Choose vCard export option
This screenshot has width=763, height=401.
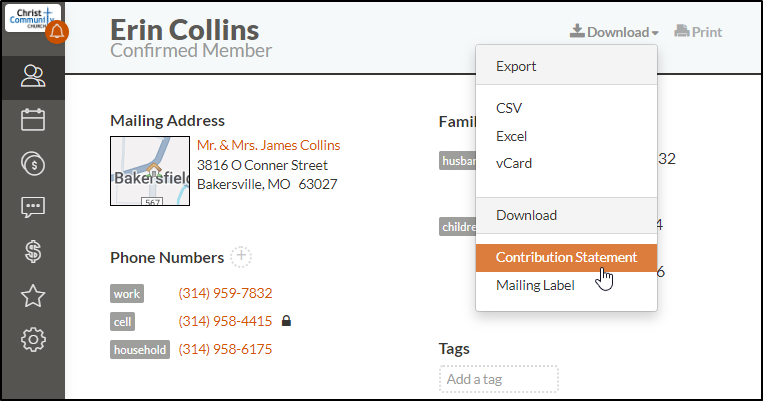[x=514, y=164]
